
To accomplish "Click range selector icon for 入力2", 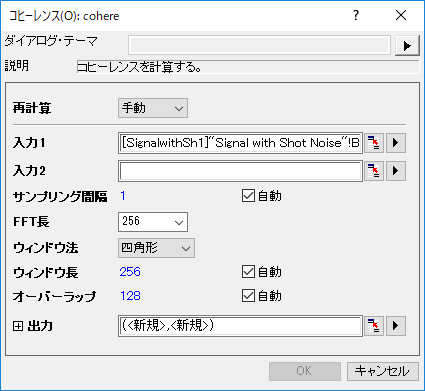I will point(374,171).
